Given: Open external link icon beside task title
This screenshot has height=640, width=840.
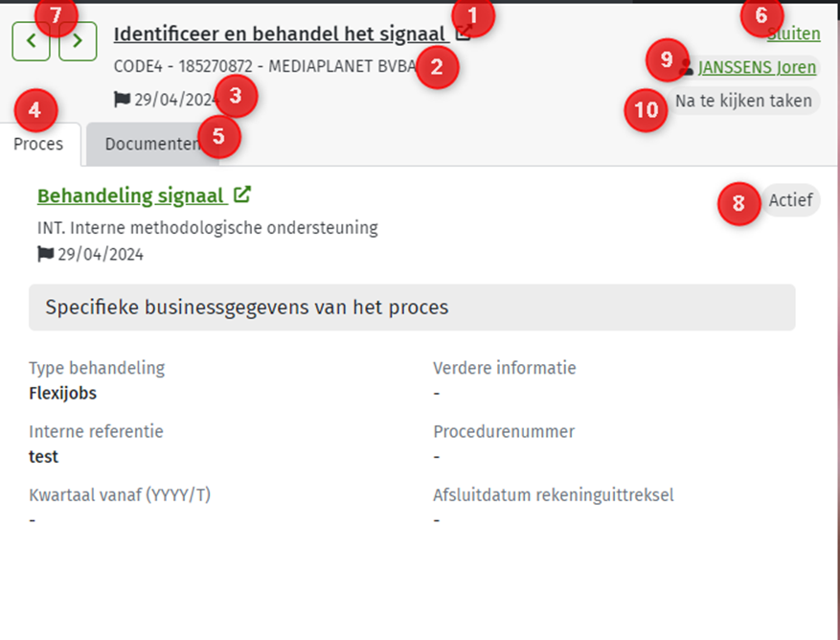Looking at the screenshot, I should [x=464, y=34].
